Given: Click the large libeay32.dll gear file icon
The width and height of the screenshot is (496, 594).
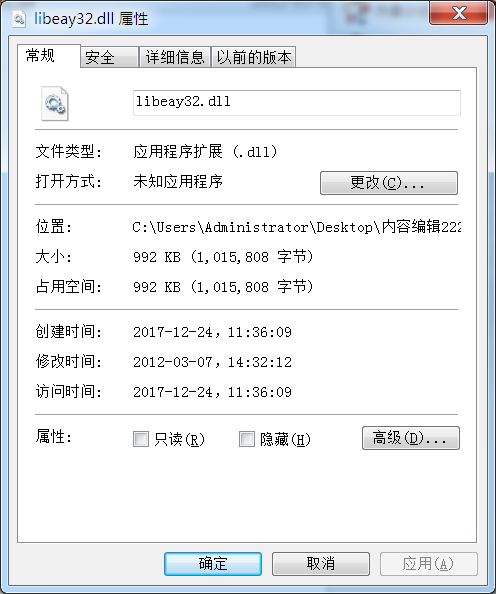Looking at the screenshot, I should click(x=55, y=103).
